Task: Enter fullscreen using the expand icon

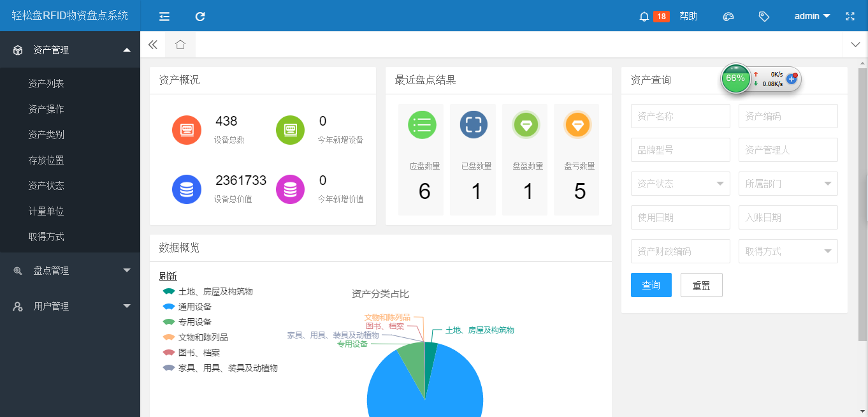Action: [x=850, y=17]
